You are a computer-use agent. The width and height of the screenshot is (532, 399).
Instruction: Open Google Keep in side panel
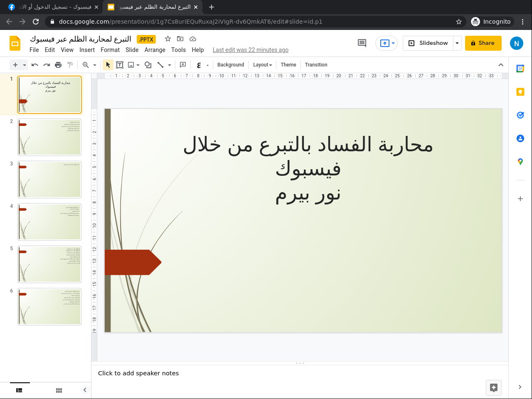point(520,92)
